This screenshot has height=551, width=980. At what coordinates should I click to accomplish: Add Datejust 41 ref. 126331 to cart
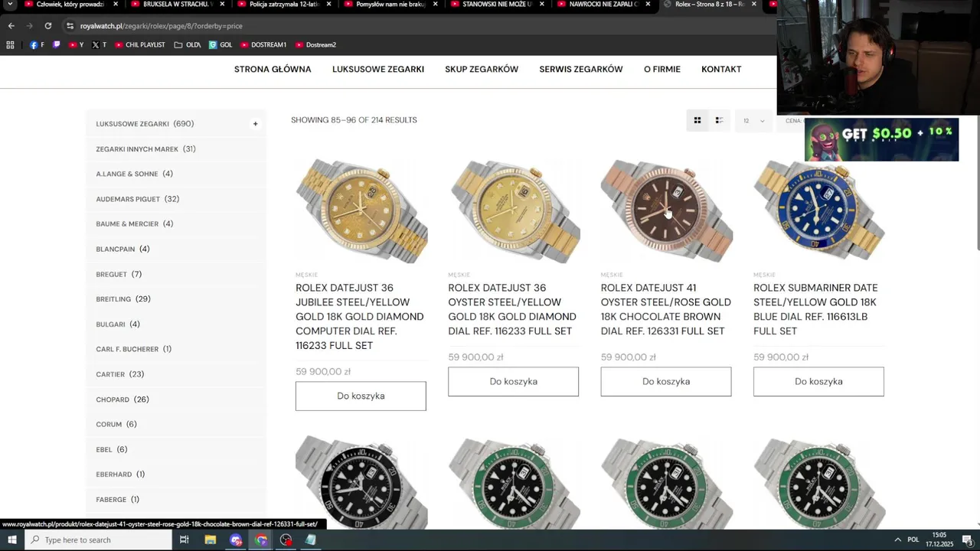(x=666, y=382)
